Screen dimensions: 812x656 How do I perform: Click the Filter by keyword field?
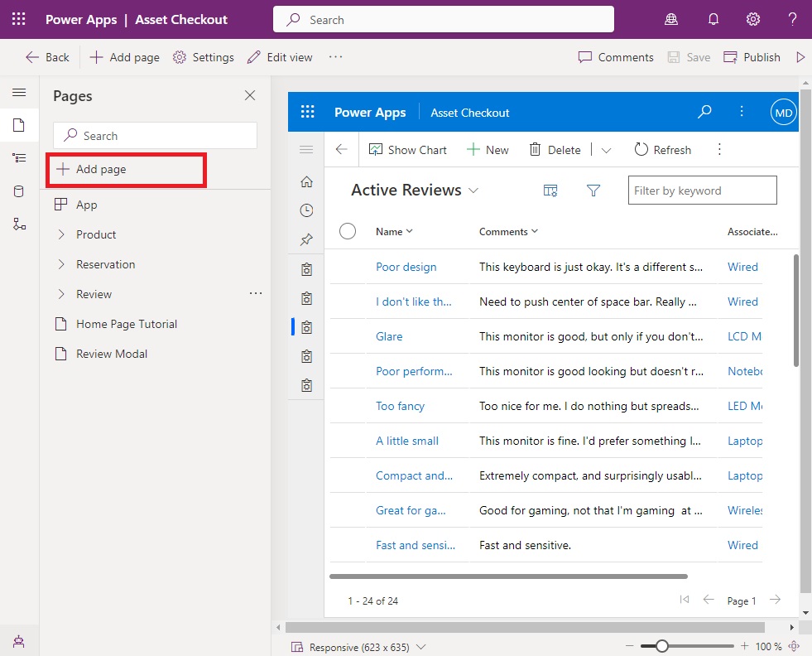pyautogui.click(x=702, y=191)
